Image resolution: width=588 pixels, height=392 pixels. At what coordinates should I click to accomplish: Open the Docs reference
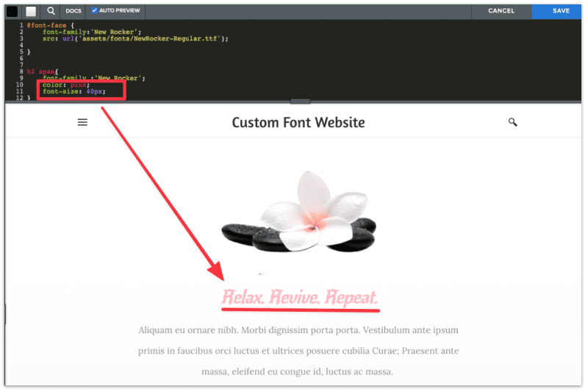tap(73, 11)
